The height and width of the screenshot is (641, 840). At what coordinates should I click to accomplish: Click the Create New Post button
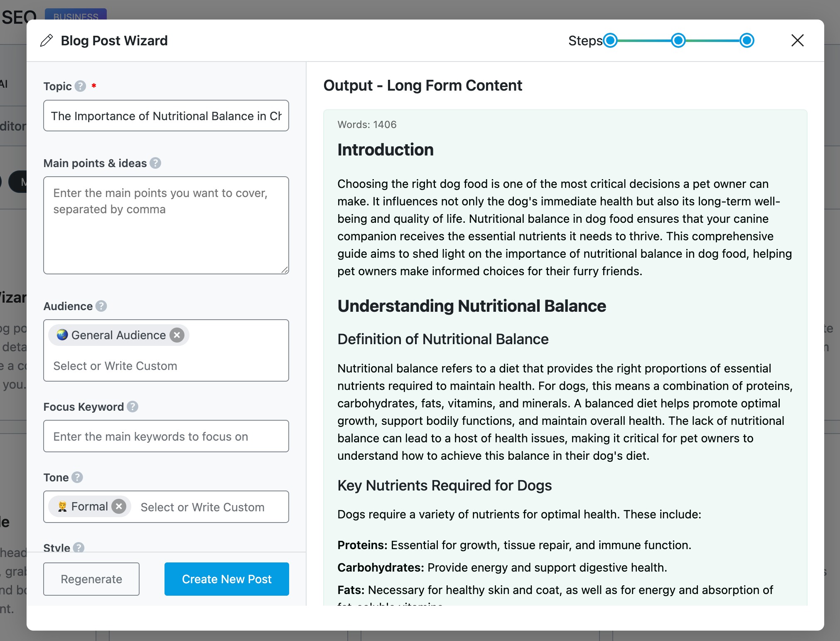[227, 579]
